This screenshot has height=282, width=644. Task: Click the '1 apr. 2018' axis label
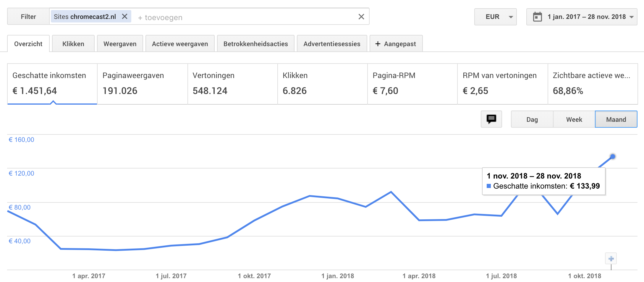pyautogui.click(x=419, y=276)
